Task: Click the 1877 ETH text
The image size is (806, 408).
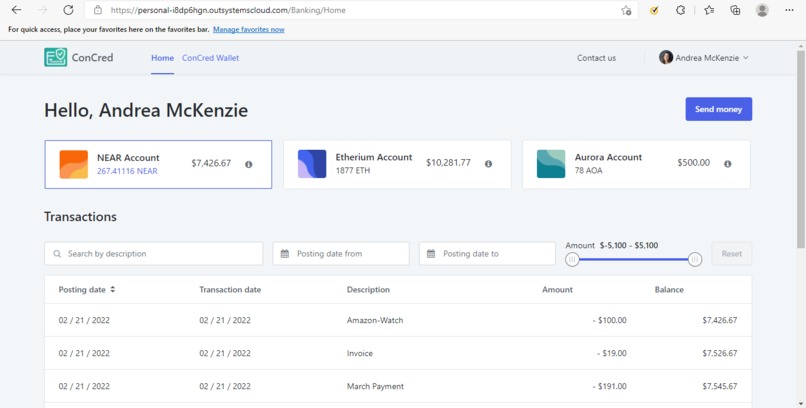Action: pos(353,171)
